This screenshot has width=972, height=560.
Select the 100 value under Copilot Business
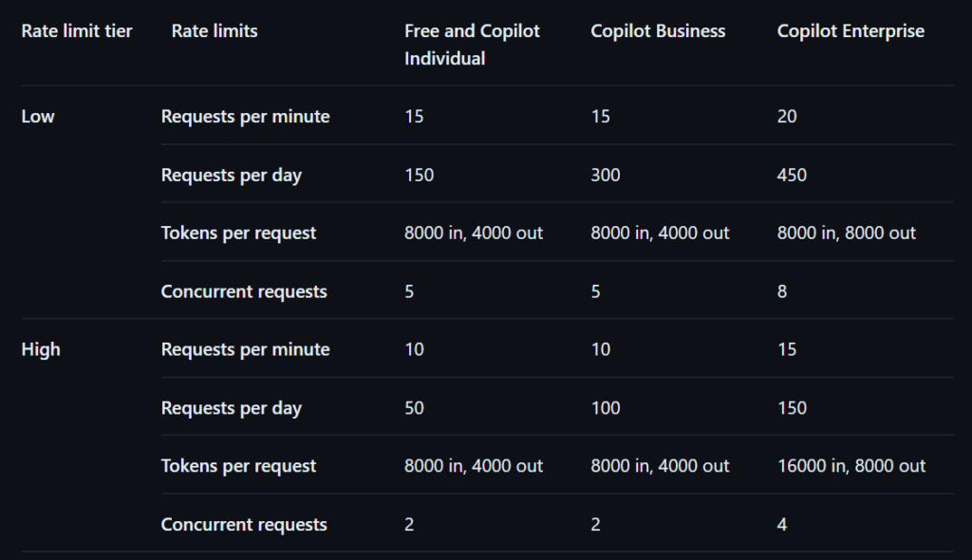[x=606, y=408]
